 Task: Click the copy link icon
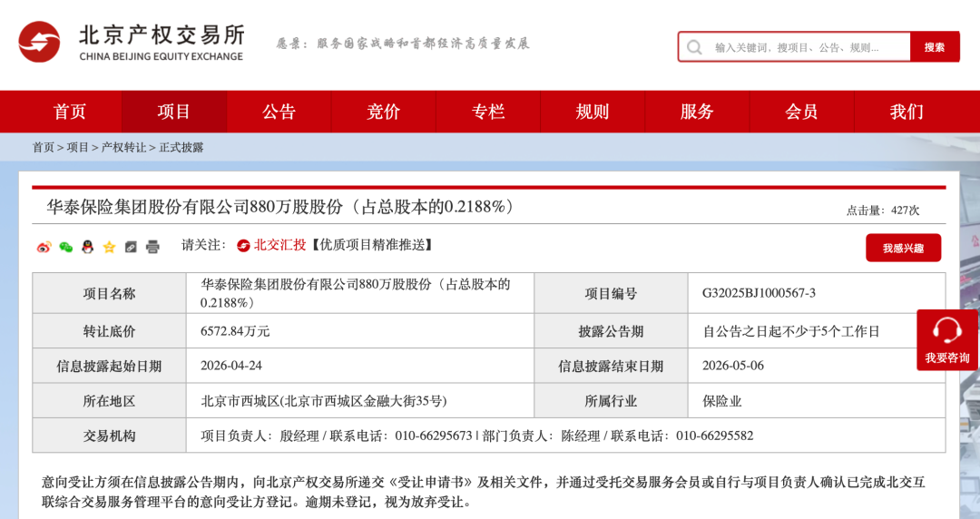point(131,247)
